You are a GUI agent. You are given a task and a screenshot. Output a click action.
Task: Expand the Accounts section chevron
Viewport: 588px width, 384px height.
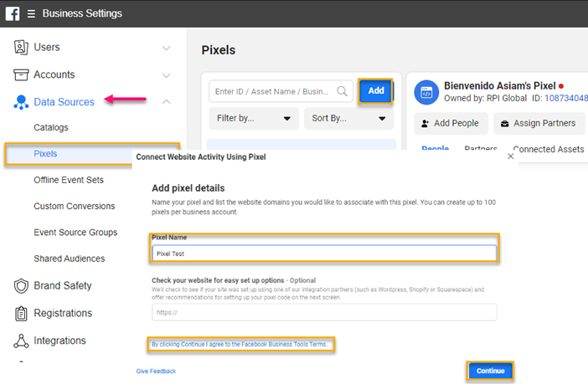166,74
